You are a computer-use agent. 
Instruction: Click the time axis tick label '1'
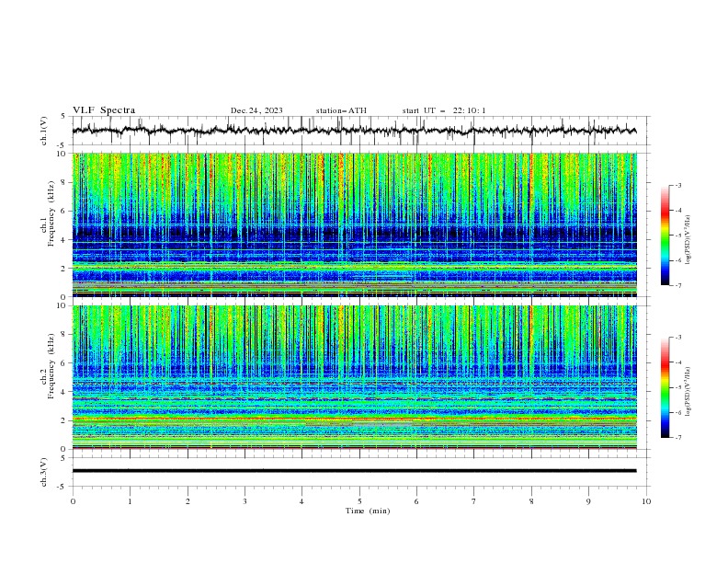[x=130, y=501]
